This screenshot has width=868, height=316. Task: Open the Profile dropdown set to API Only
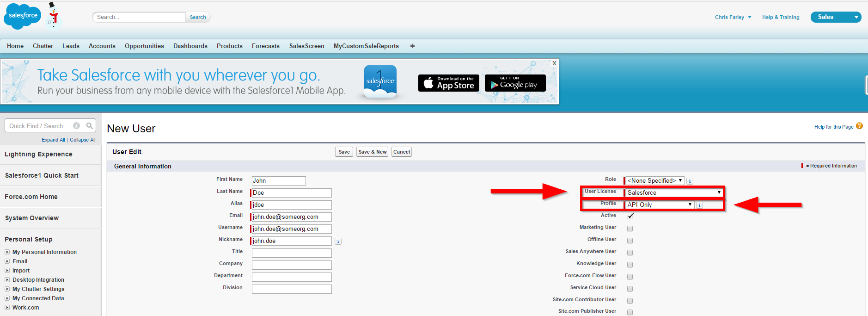659,204
